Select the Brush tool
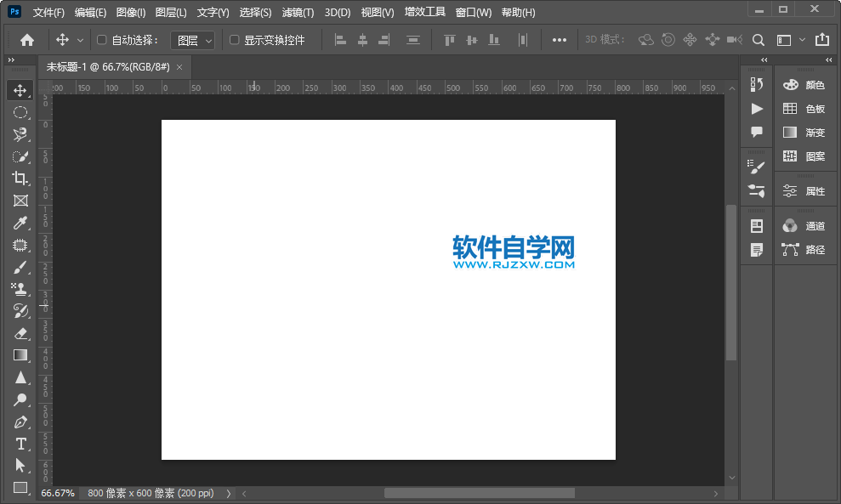The height and width of the screenshot is (504, 841). (20, 267)
